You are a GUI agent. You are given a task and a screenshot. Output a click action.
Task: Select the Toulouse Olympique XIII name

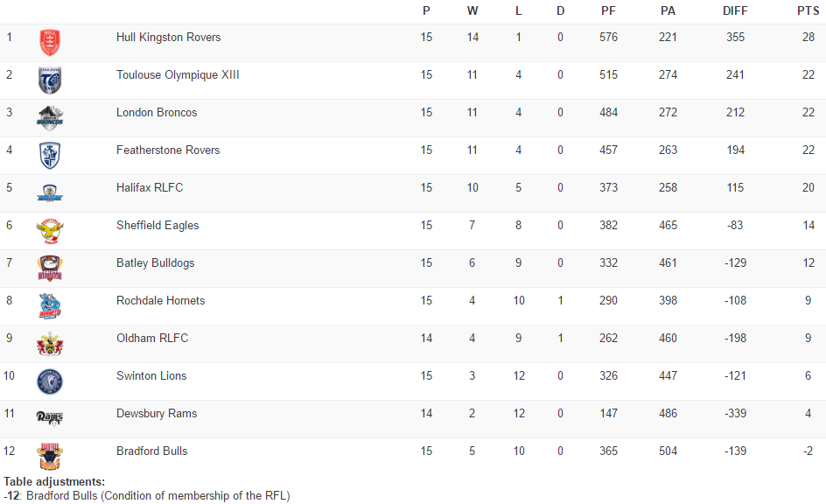point(178,75)
